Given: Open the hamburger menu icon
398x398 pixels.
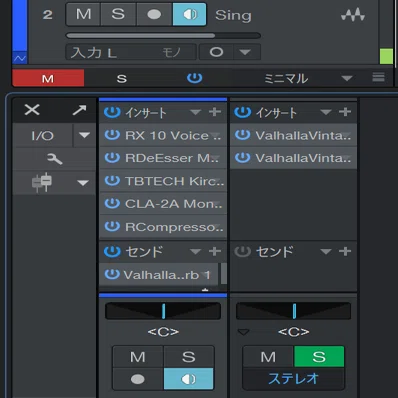Looking at the screenshot, I should click(x=379, y=77).
